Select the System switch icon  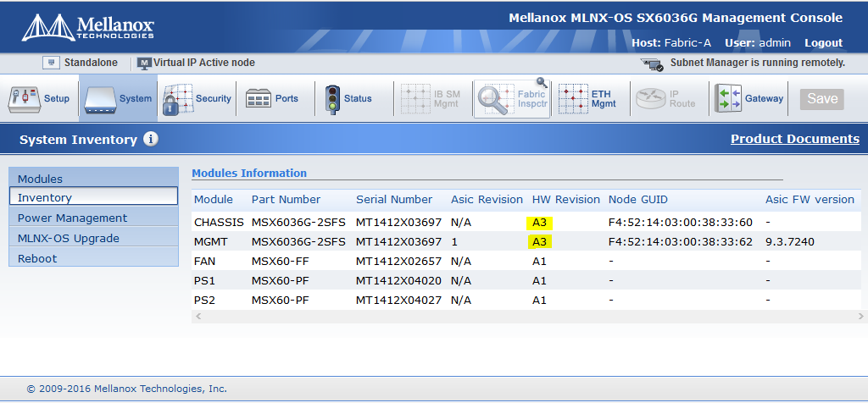(100, 100)
